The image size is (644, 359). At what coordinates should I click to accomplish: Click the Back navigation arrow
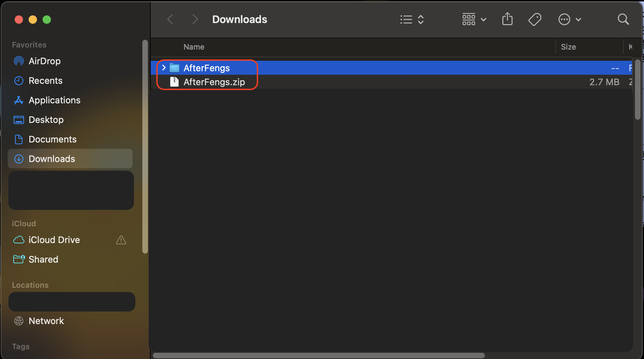170,19
